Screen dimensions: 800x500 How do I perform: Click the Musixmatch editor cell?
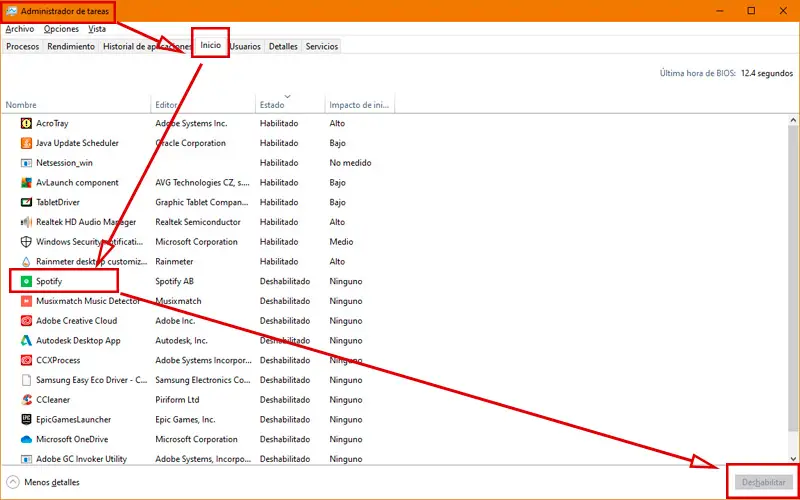[178, 301]
